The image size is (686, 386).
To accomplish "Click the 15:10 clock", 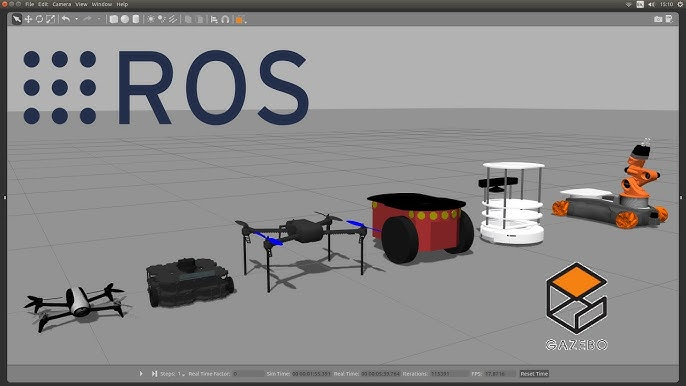I will coord(666,4).
